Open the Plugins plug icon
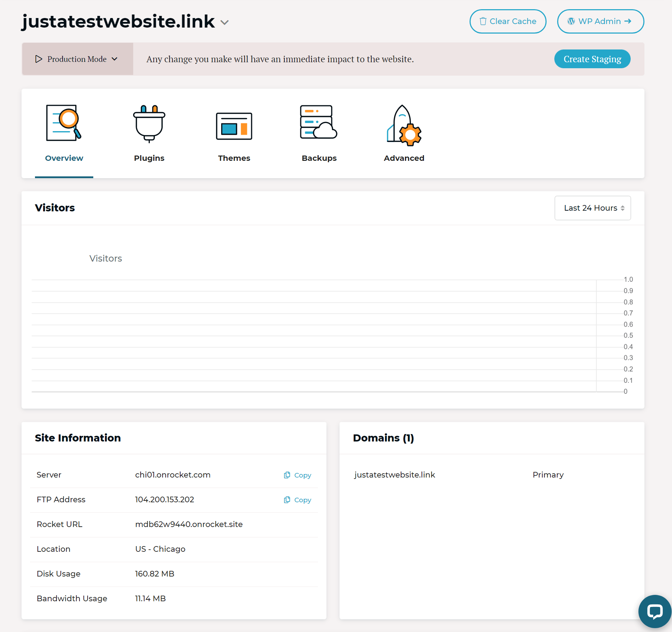The image size is (672, 632). 149,123
